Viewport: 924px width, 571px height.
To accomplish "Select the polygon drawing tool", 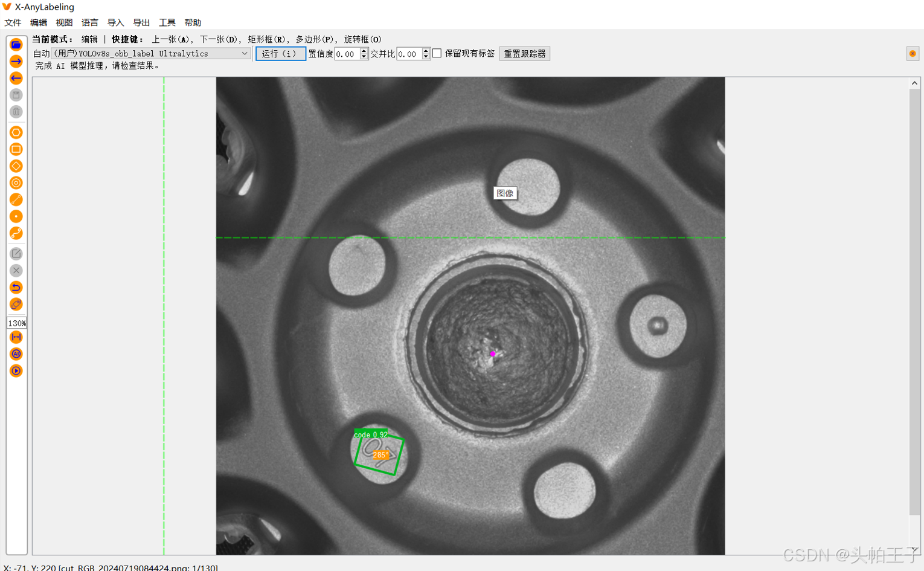I will tap(16, 132).
